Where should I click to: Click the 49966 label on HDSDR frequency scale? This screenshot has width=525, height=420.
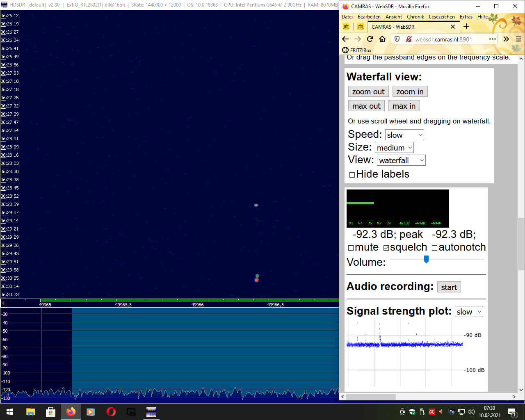point(198,305)
